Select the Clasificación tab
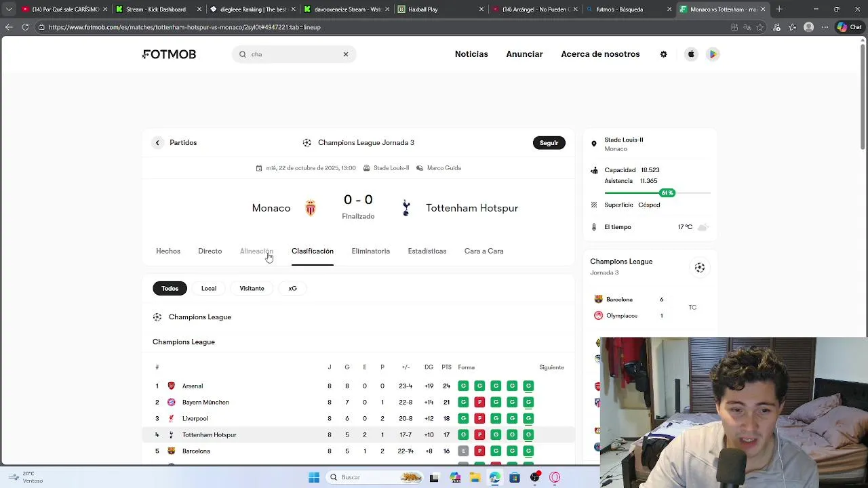Image resolution: width=868 pixels, height=488 pixels. point(313,251)
